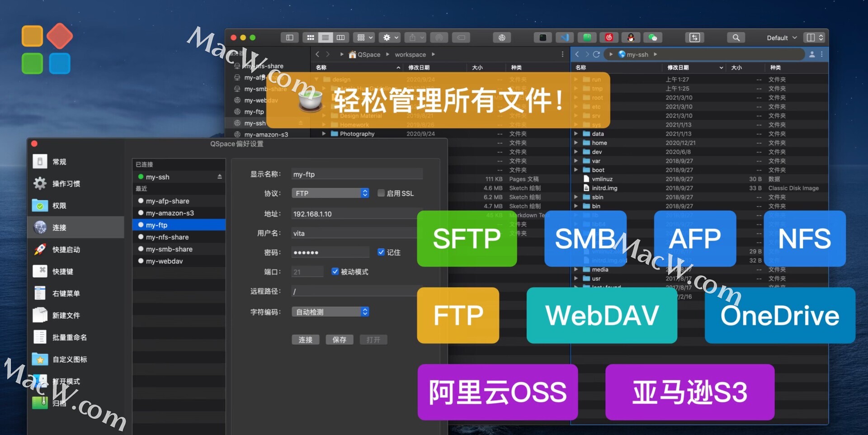Click the search magnifier icon
The height and width of the screenshot is (435, 868).
point(736,38)
